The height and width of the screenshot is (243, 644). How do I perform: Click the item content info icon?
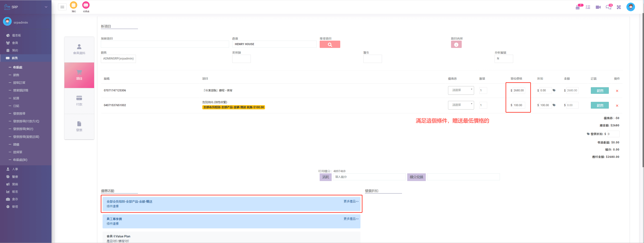tap(456, 45)
